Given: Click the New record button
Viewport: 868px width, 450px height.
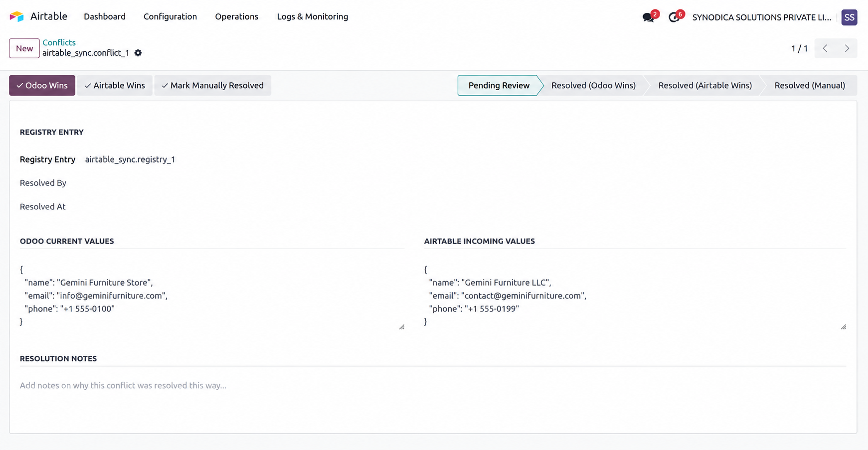Looking at the screenshot, I should point(24,48).
